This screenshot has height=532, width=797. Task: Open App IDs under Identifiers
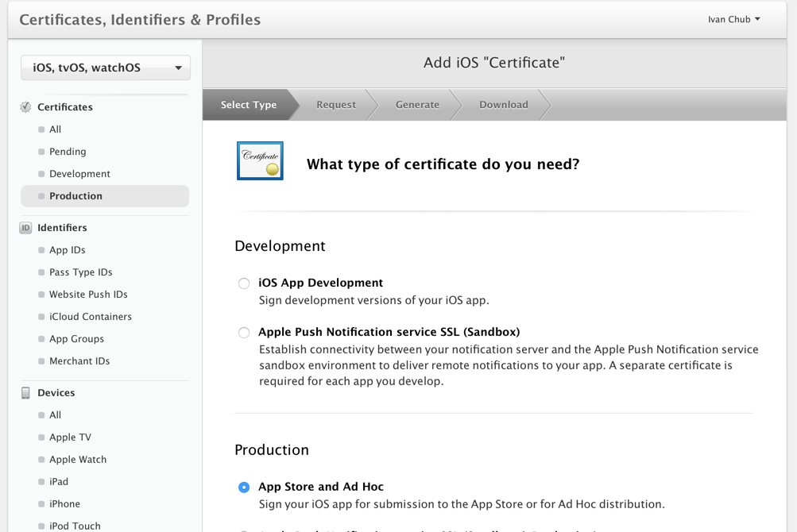[x=67, y=250]
